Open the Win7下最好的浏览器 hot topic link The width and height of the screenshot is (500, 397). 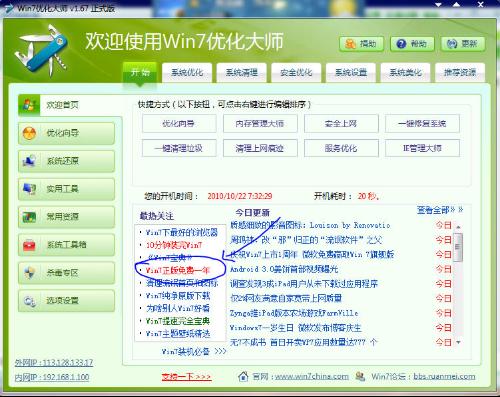pyautogui.click(x=182, y=232)
